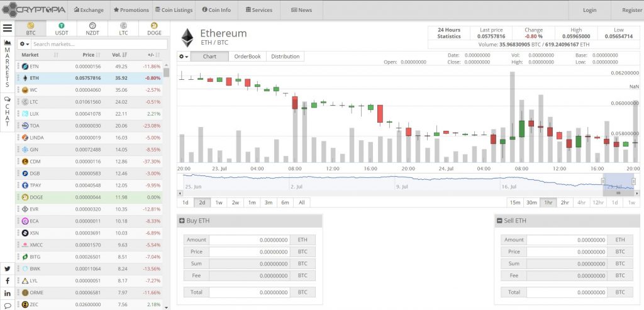Set chart range to 1w
This screenshot has width=644, height=310.
(x=219, y=202)
